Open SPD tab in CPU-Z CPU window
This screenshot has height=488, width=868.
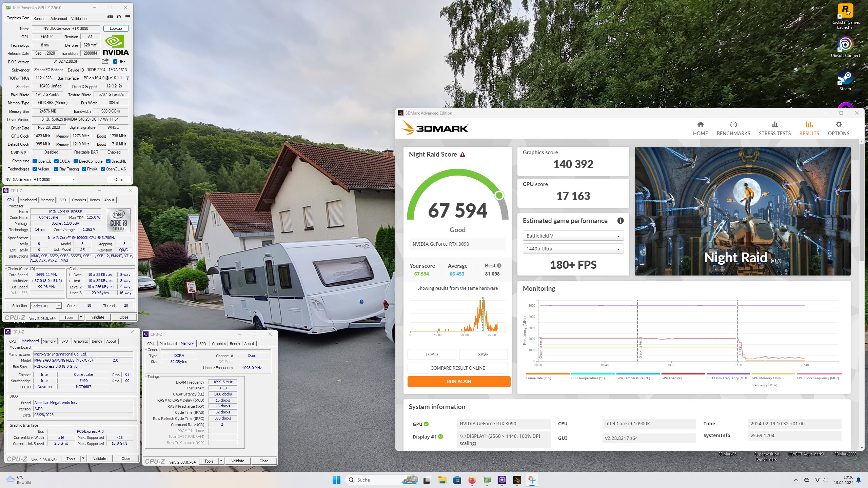(62, 200)
